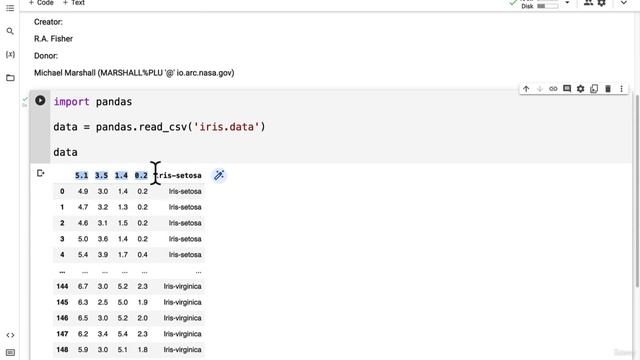This screenshot has width=640, height=360.
Task: Open the search and replace panel
Action: (10, 31)
